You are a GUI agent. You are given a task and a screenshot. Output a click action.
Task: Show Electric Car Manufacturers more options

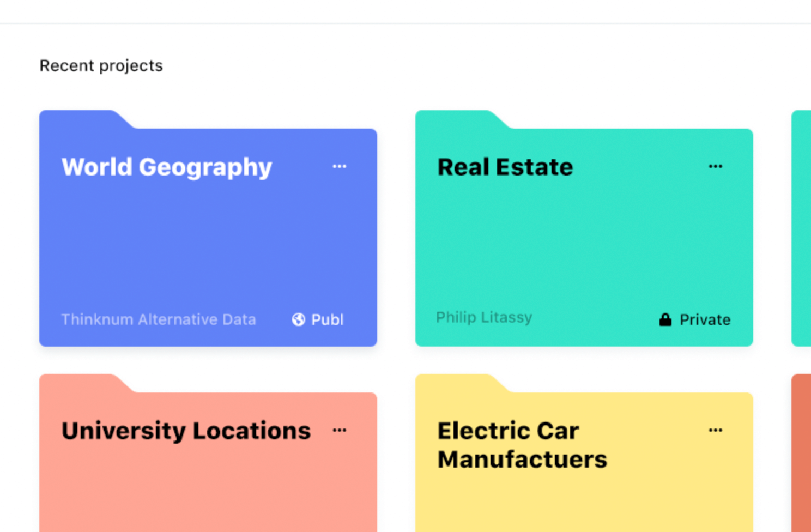(x=715, y=430)
